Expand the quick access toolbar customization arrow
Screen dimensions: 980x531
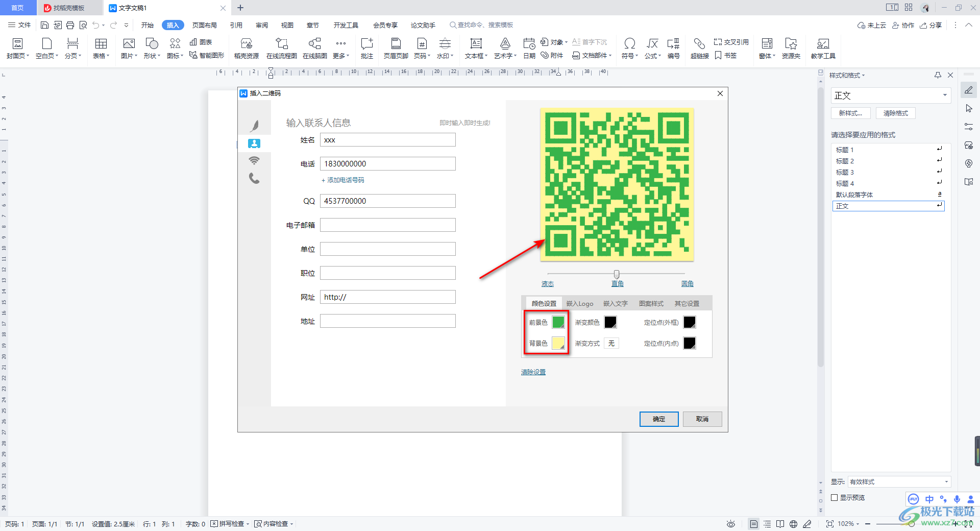[x=126, y=25]
